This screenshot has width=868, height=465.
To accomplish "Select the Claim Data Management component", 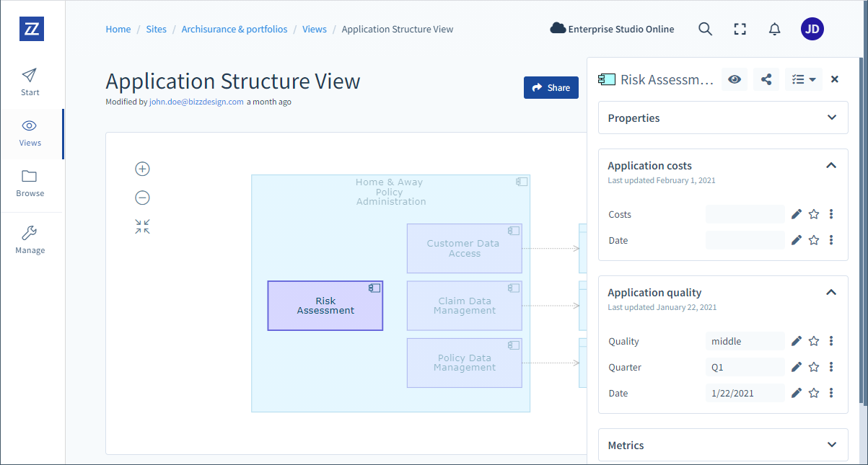I will pyautogui.click(x=464, y=306).
